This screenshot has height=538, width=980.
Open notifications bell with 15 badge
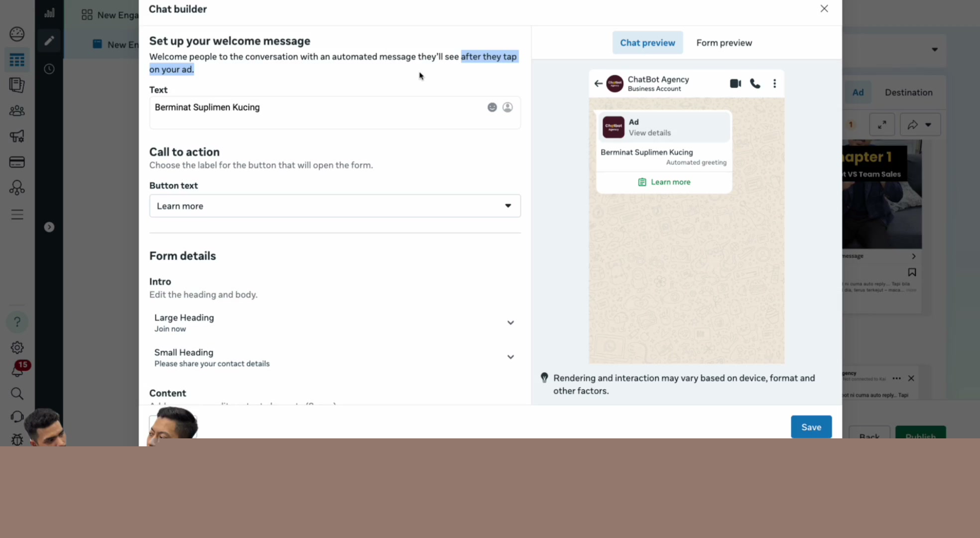pyautogui.click(x=18, y=369)
